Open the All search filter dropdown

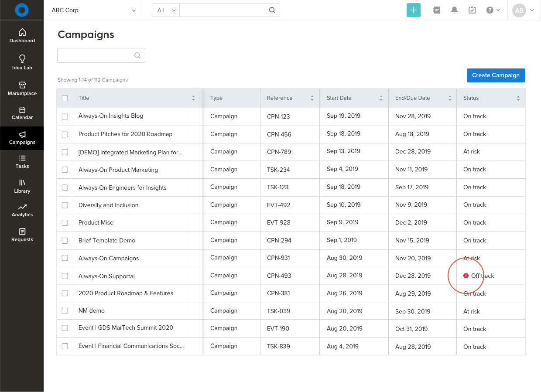pyautogui.click(x=166, y=10)
